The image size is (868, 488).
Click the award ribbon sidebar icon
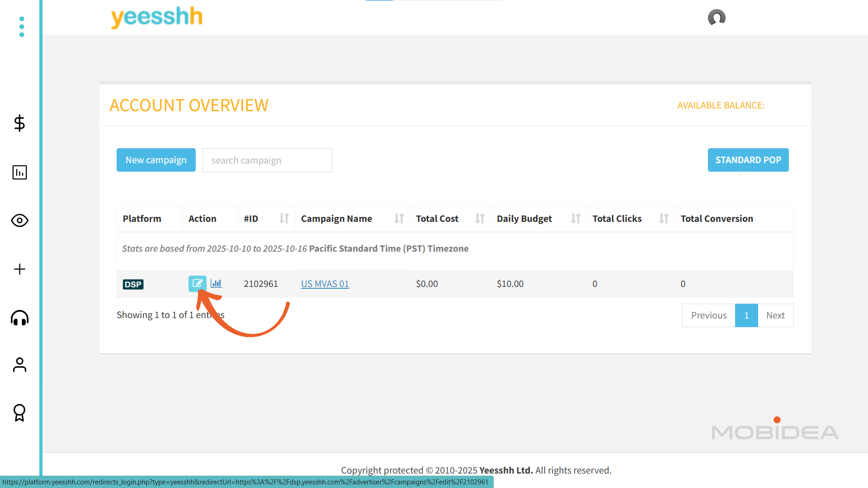click(19, 413)
